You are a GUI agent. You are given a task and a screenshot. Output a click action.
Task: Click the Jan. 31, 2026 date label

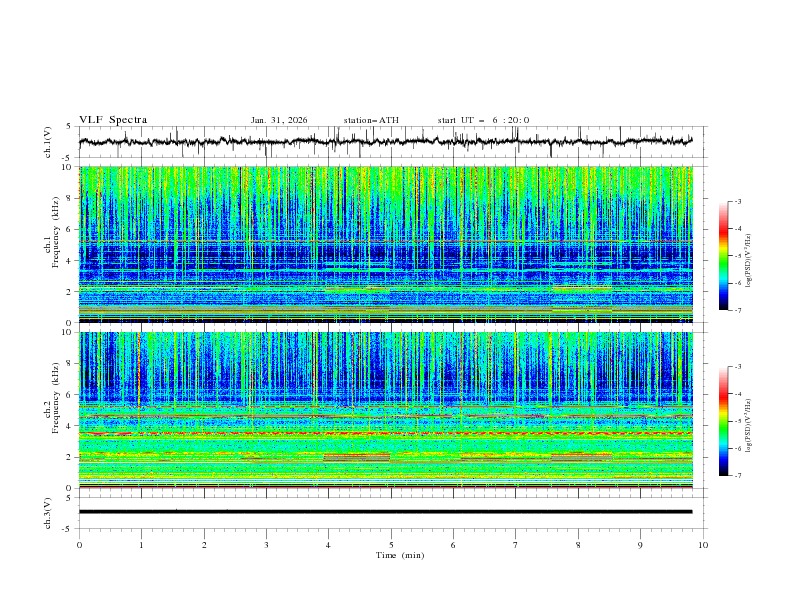pos(279,120)
